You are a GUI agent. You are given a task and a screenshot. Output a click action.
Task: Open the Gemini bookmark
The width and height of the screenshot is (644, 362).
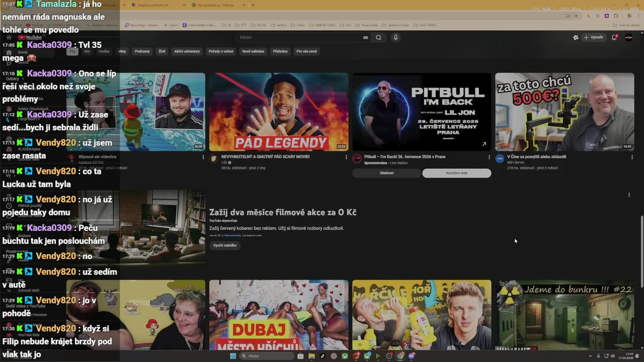pos(171,25)
